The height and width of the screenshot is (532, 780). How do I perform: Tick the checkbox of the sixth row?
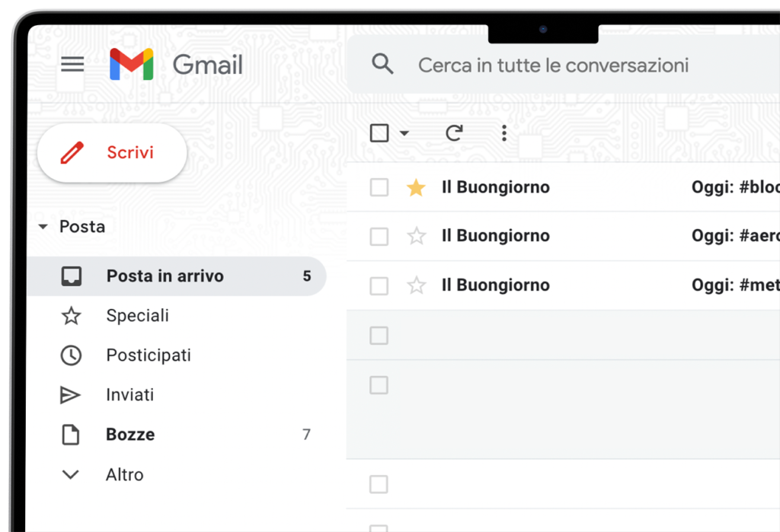pos(379,484)
